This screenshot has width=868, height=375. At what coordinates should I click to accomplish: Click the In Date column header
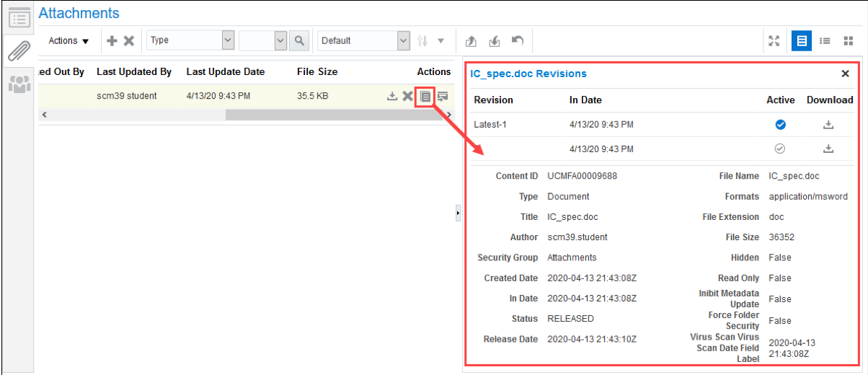(x=585, y=100)
